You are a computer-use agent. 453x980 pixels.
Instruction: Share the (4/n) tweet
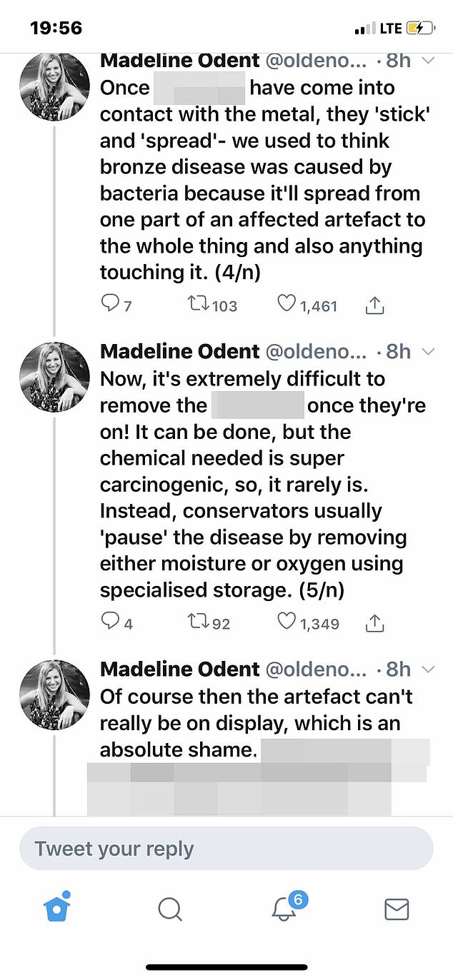point(375,305)
